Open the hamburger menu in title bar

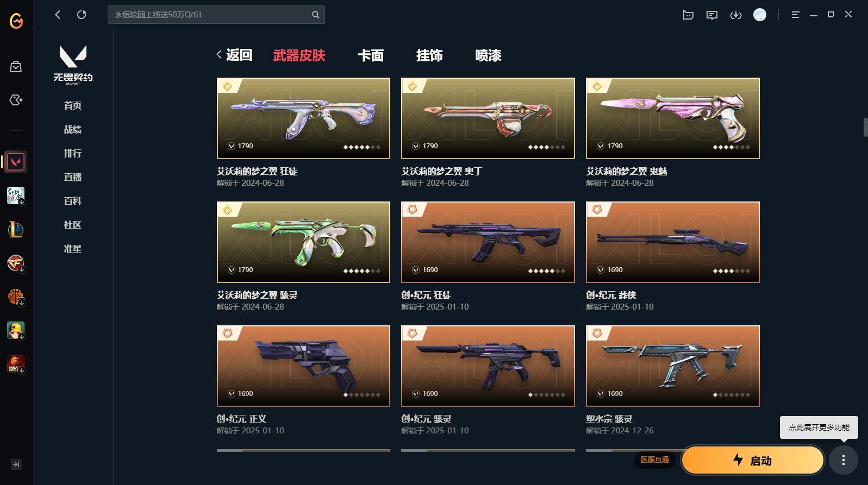[795, 15]
